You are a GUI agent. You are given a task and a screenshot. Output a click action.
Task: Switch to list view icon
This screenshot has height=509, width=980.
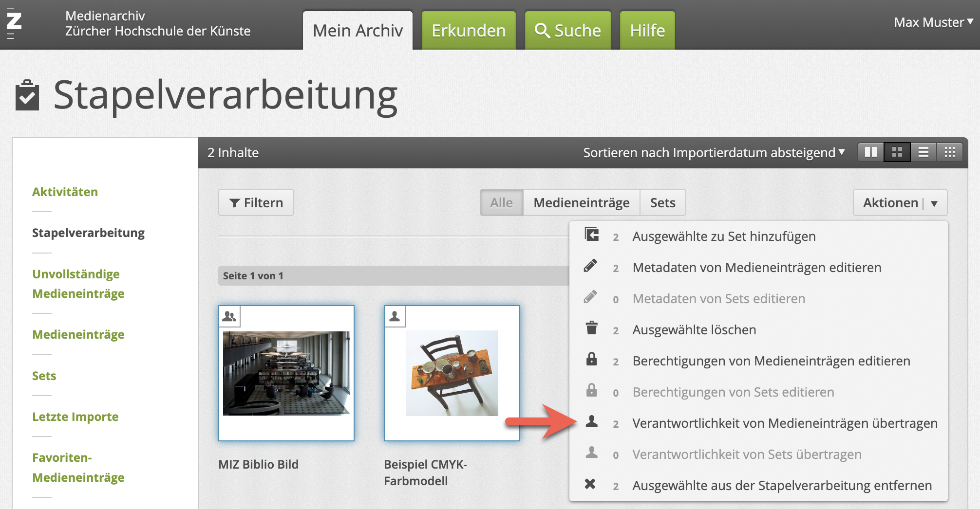[x=923, y=152]
